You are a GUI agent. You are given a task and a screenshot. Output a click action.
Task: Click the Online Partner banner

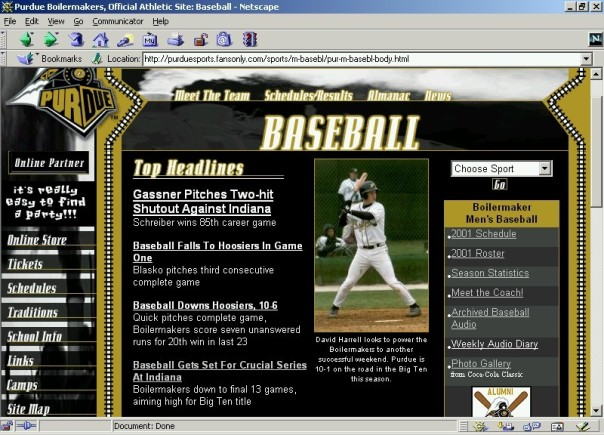pos(49,163)
